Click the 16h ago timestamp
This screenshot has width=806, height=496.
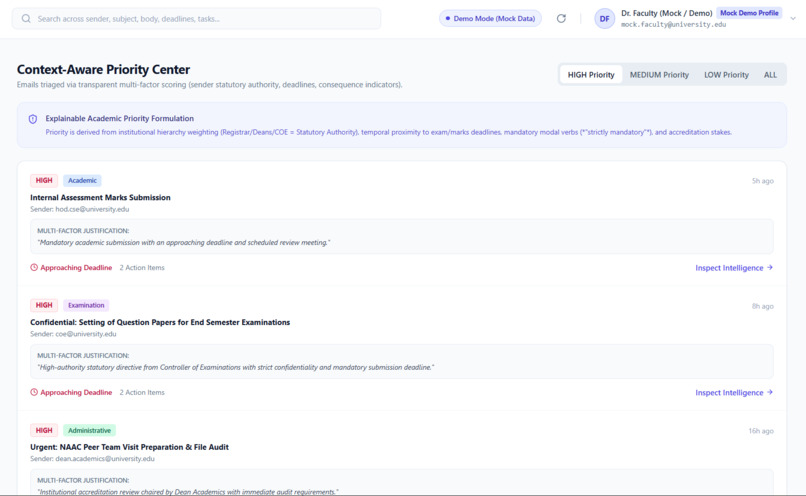pyautogui.click(x=761, y=431)
